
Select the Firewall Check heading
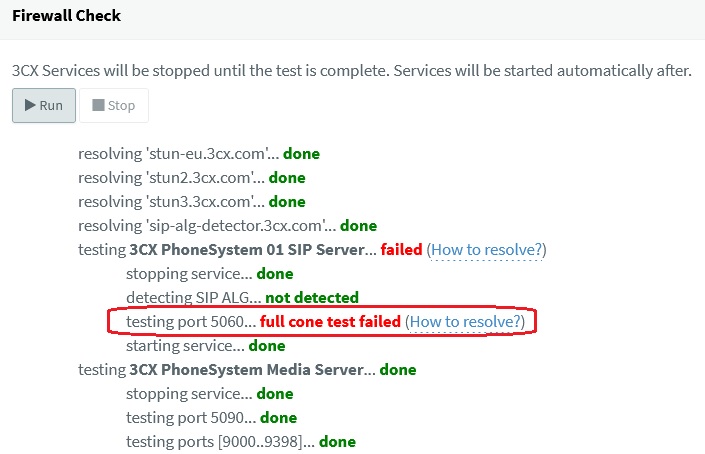(x=67, y=16)
